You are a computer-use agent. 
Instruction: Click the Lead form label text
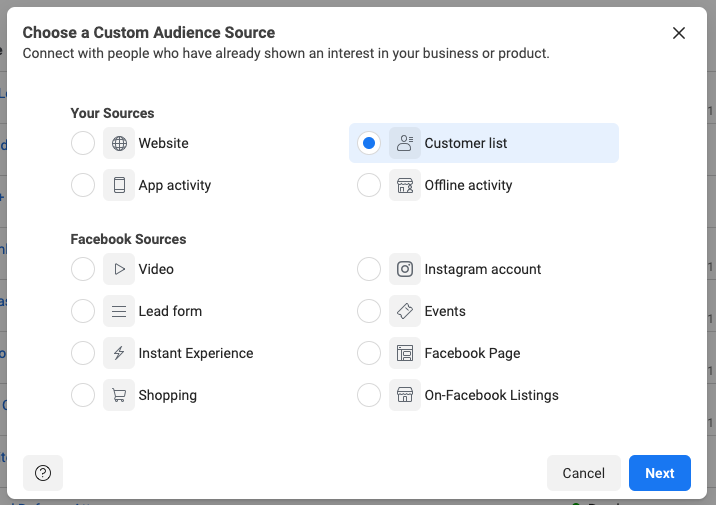(x=170, y=311)
